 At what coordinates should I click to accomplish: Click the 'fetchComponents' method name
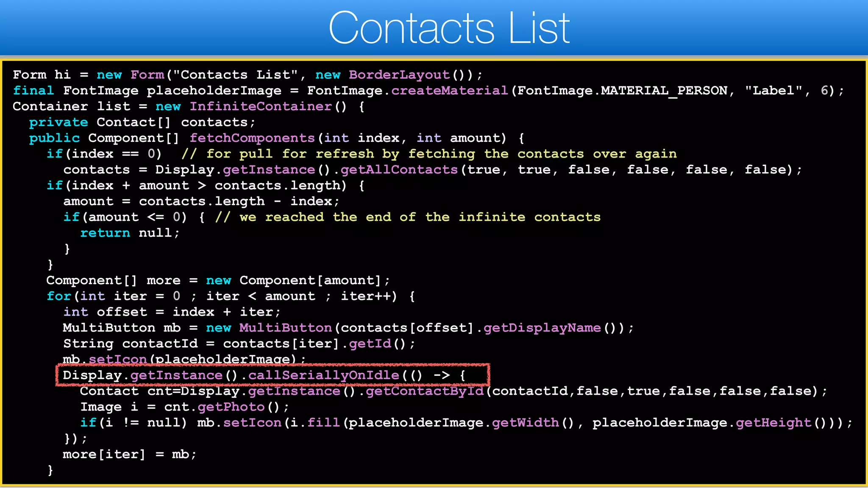(x=252, y=138)
